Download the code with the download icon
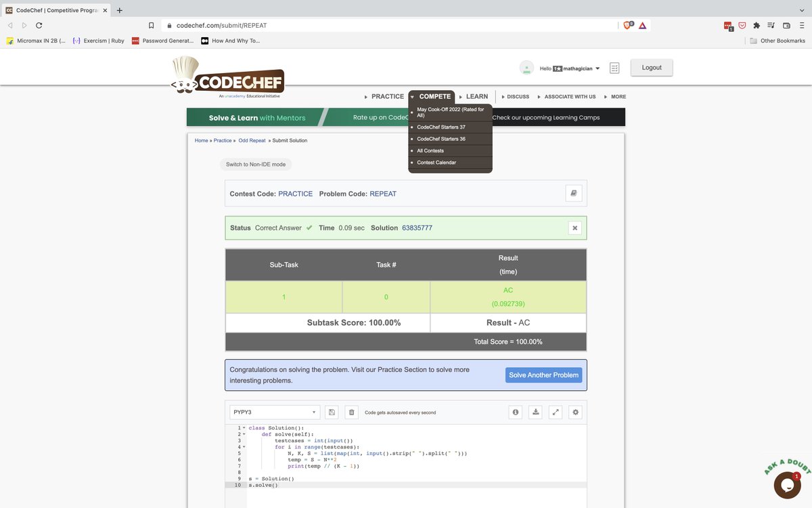Viewport: 812px width, 508px height. click(535, 412)
